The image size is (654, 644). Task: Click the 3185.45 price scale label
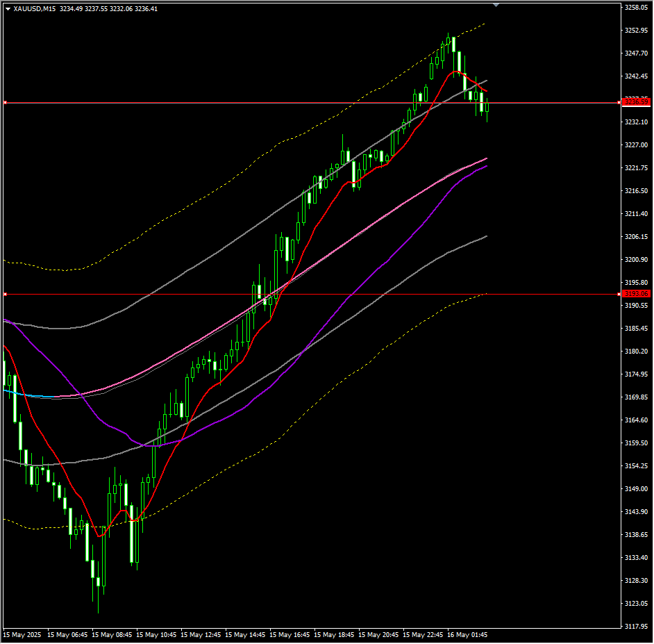[x=636, y=329]
